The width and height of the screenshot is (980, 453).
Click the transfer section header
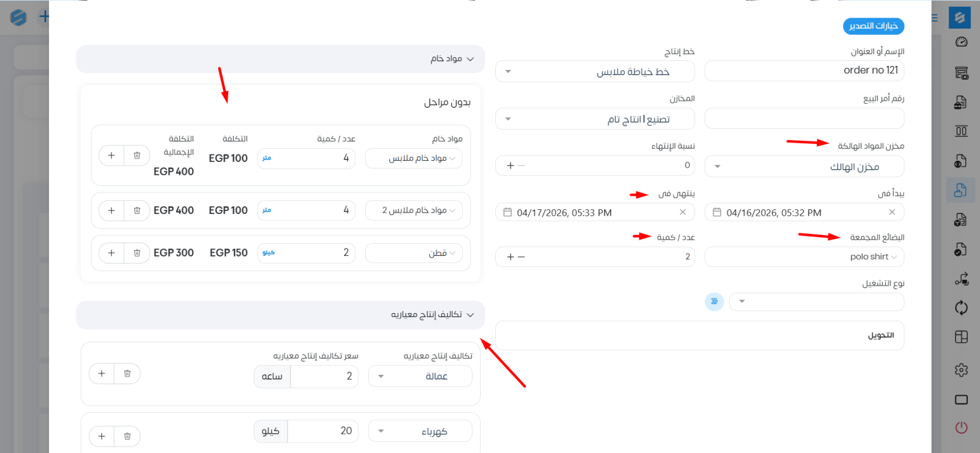699,335
